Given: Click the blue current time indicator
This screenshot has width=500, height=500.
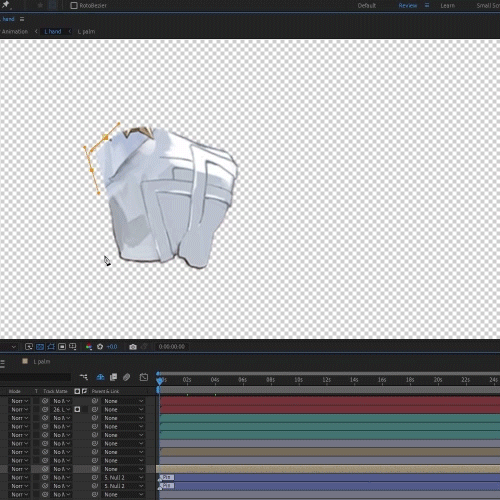Looking at the screenshot, I should pyautogui.click(x=160, y=380).
